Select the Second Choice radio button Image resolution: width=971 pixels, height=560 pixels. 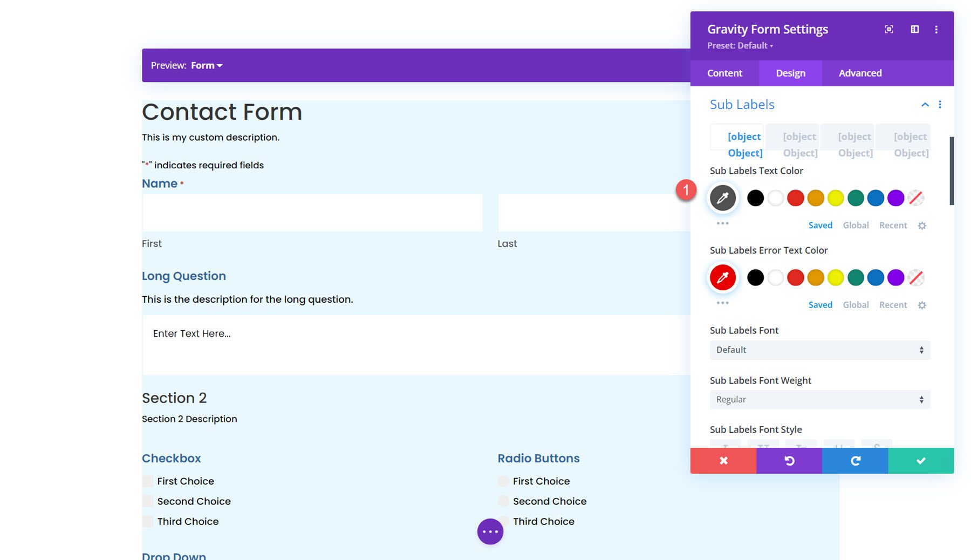(x=503, y=501)
